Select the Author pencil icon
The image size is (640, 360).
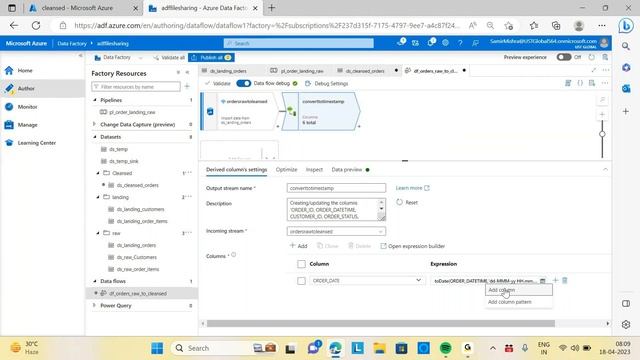click(x=9, y=88)
